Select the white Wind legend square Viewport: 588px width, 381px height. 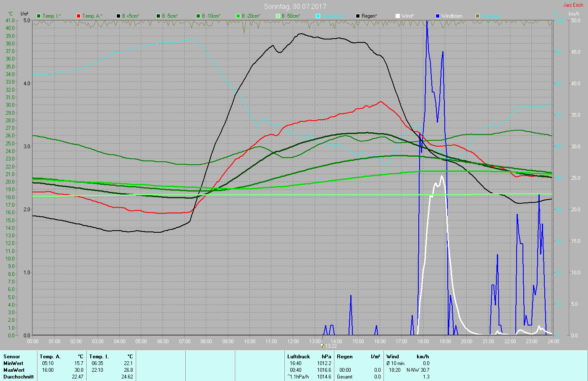click(x=398, y=16)
